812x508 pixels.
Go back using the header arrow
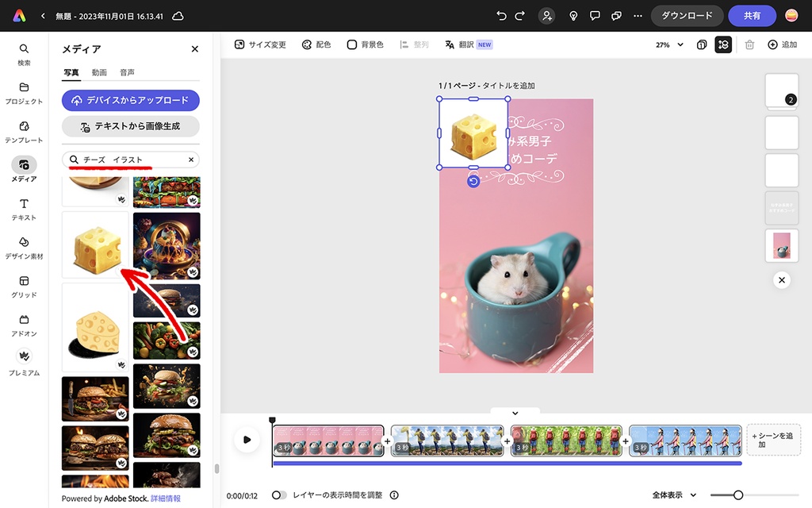(x=43, y=16)
